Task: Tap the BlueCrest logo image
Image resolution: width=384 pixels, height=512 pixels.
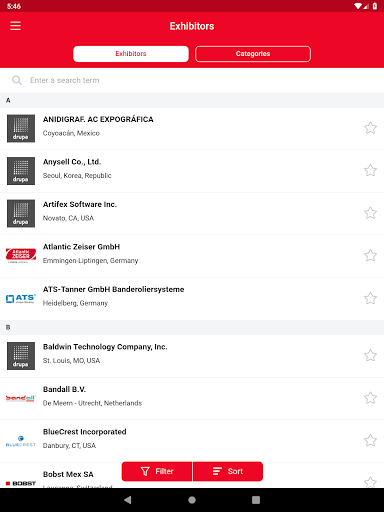Action: 21,441
